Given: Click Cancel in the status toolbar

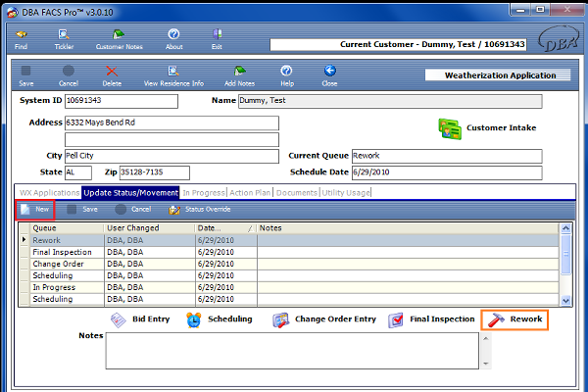Looking at the screenshot, I should point(132,210).
